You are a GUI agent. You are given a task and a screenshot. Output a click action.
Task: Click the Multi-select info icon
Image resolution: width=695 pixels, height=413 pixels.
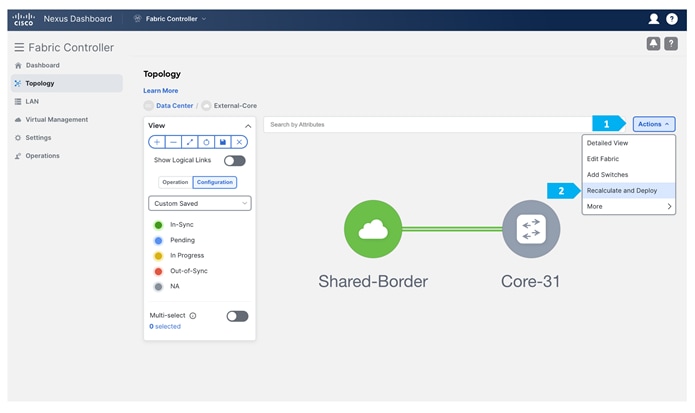193,316
